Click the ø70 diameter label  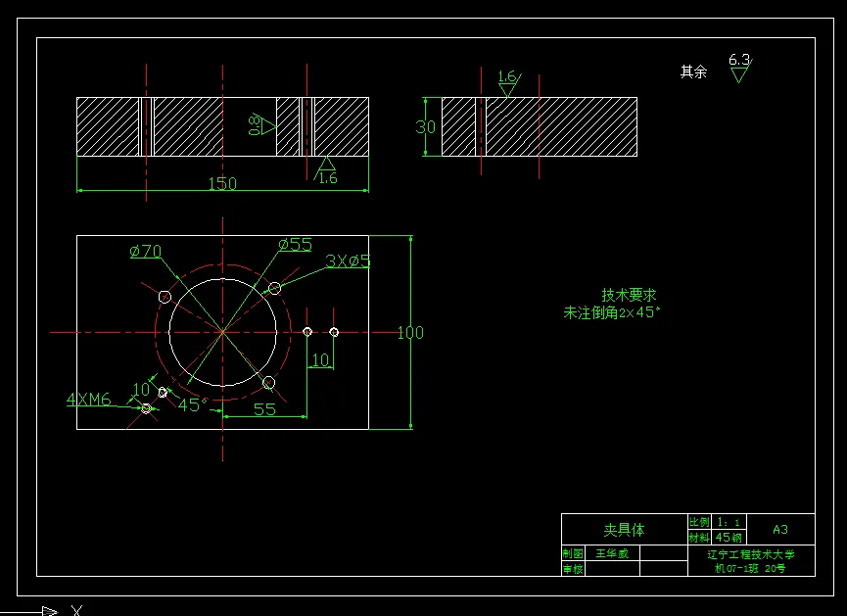[x=146, y=252]
